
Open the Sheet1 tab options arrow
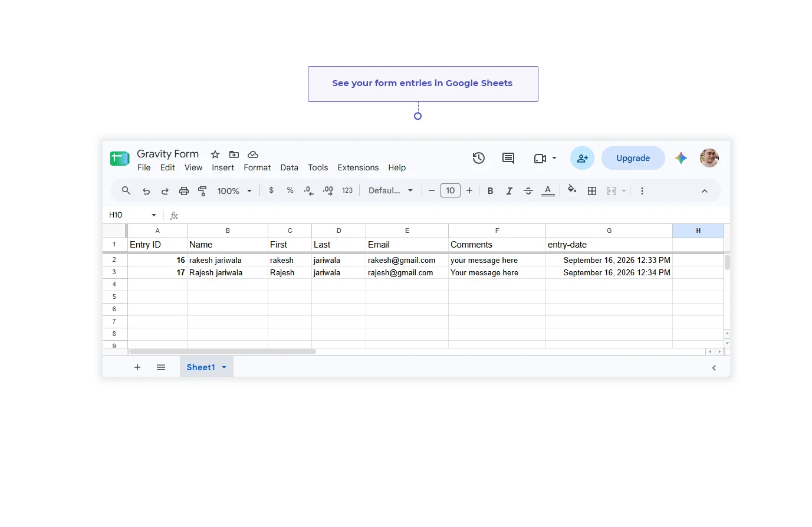point(224,367)
